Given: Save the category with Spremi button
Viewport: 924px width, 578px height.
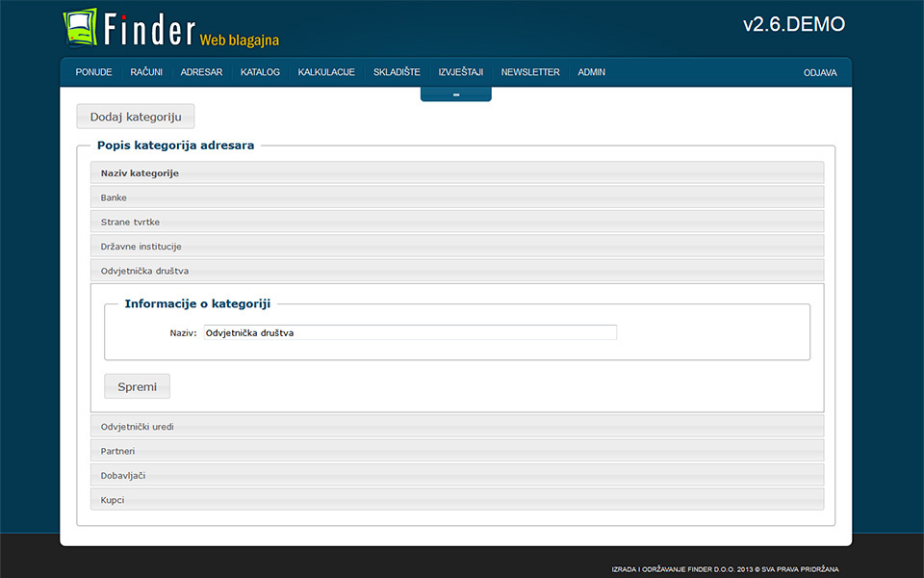Looking at the screenshot, I should coord(137,386).
